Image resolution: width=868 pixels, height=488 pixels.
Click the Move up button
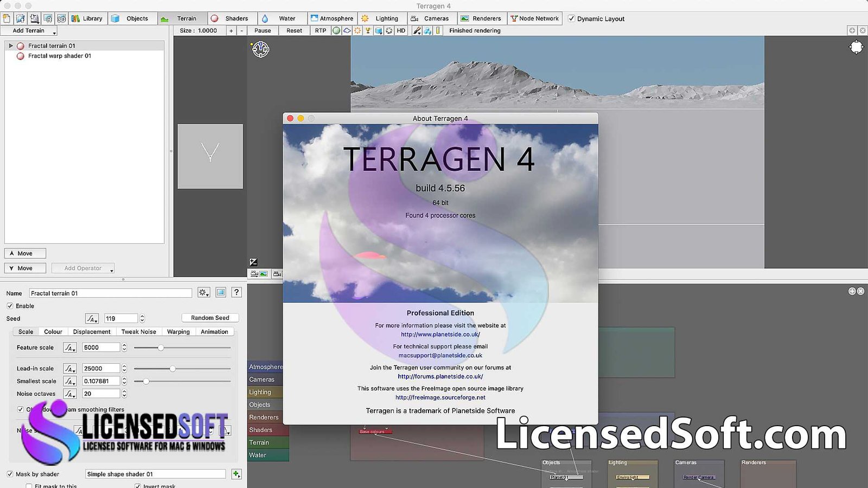pyautogui.click(x=25, y=253)
